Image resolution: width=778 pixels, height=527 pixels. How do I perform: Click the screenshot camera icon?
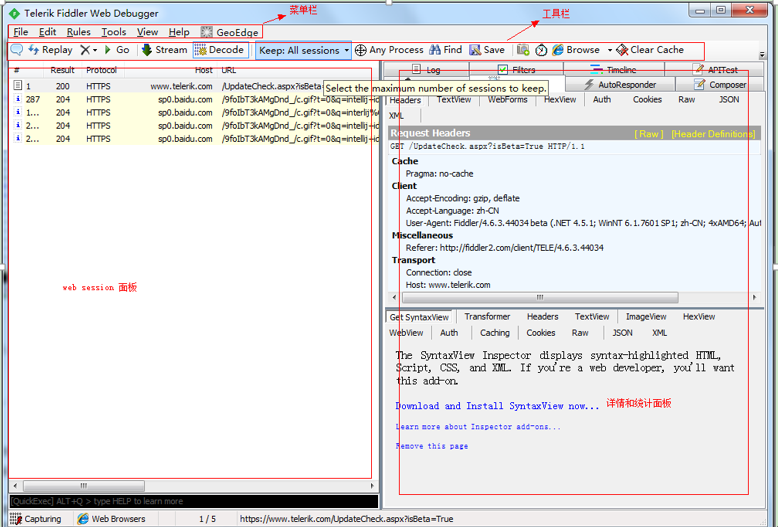point(523,50)
